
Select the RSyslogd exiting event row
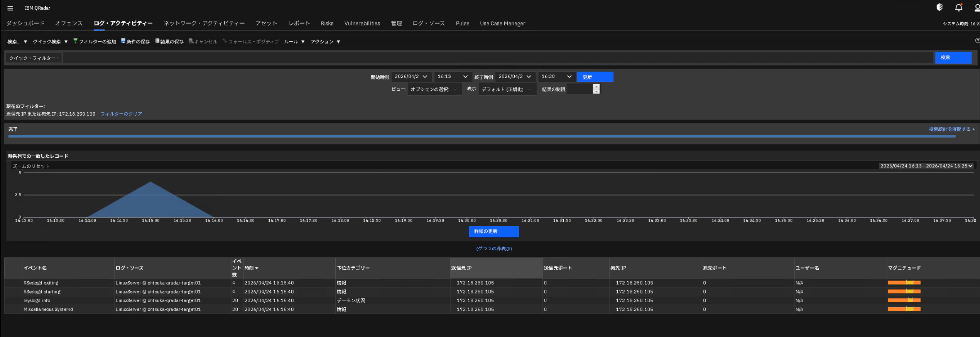492,283
